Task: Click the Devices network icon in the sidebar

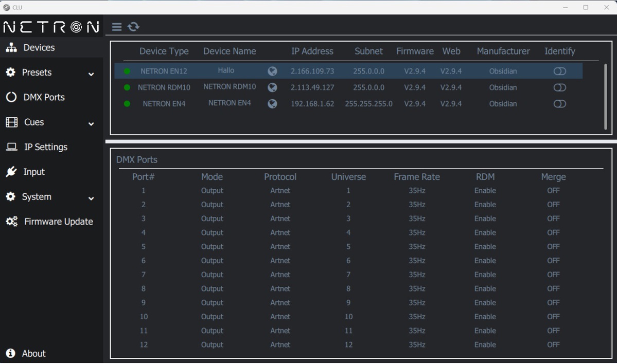Action: point(11,48)
